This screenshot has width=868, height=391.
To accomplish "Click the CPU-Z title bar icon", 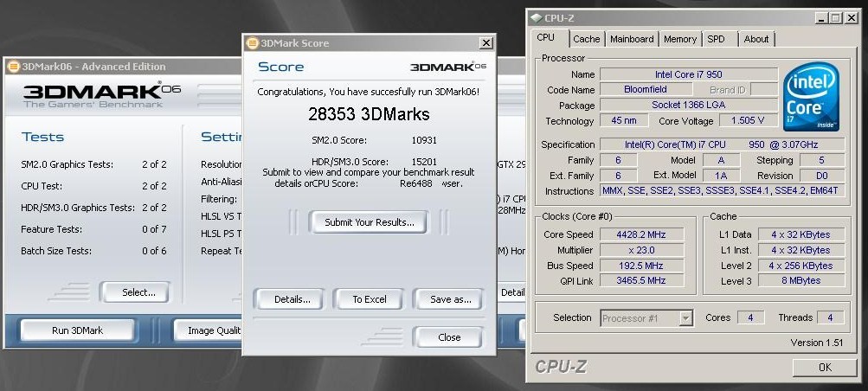I will click(x=536, y=17).
